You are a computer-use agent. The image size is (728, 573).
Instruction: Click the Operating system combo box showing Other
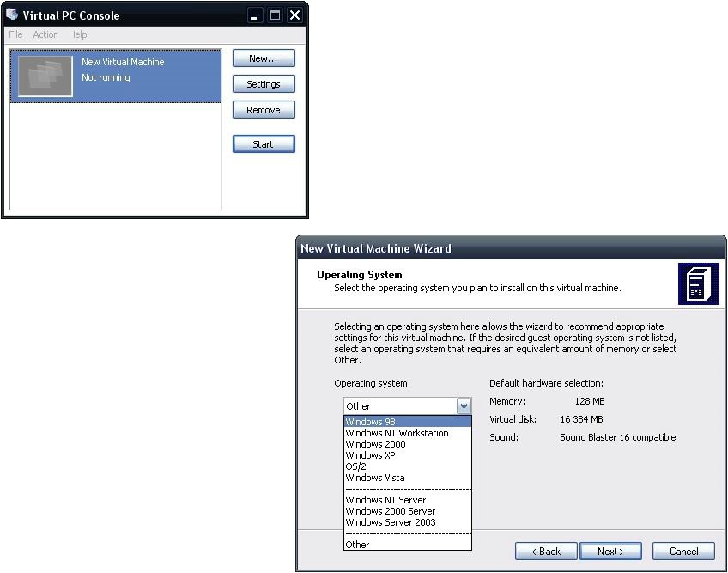point(408,406)
